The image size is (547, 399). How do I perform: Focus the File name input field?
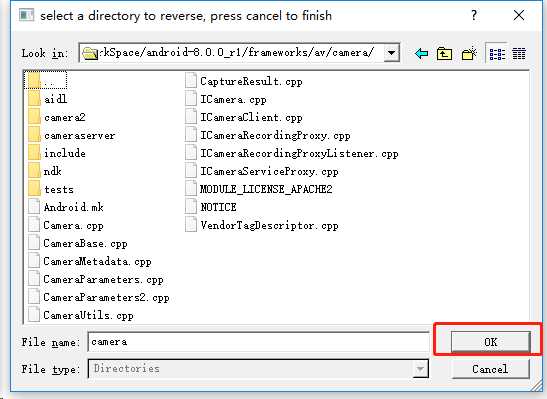click(x=258, y=342)
